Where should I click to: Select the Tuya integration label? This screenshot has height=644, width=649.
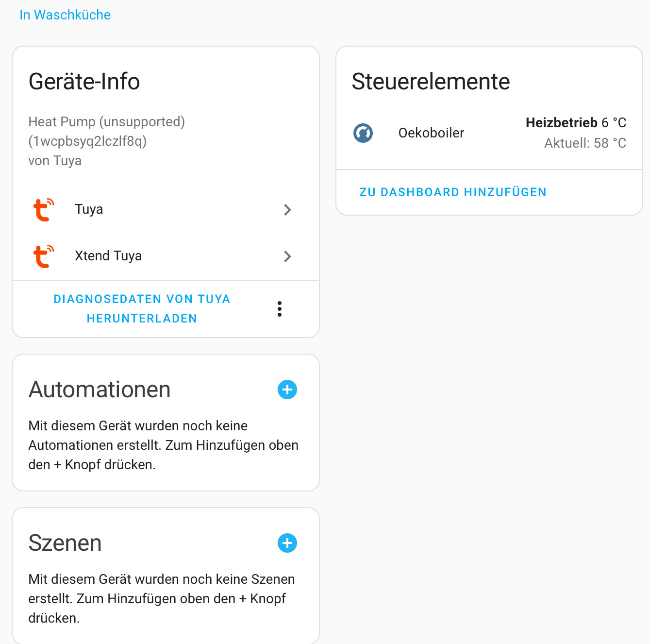pyautogui.click(x=89, y=209)
